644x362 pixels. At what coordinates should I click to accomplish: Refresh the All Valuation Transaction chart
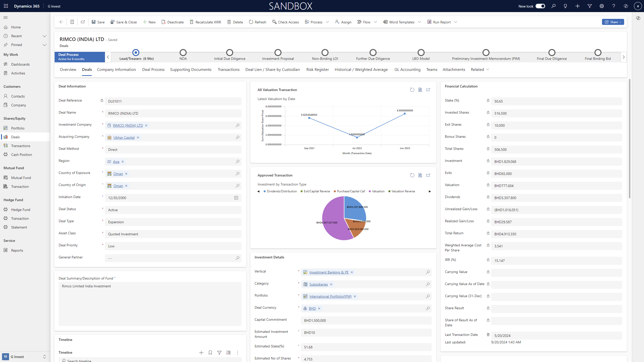point(412,90)
